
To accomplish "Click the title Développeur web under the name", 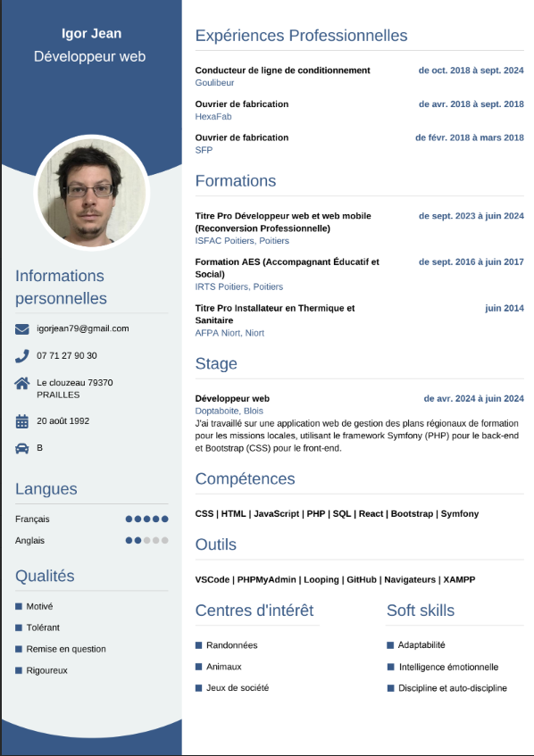I will click(x=89, y=56).
